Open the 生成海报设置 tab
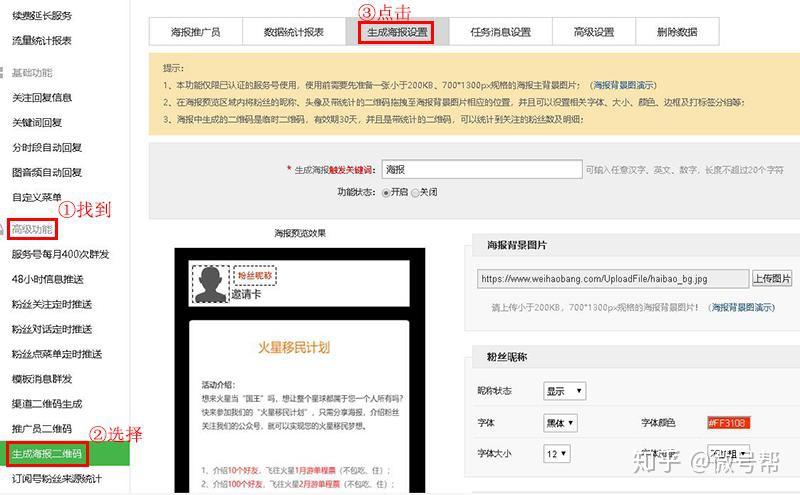Image resolution: width=800 pixels, height=495 pixels. point(397,32)
